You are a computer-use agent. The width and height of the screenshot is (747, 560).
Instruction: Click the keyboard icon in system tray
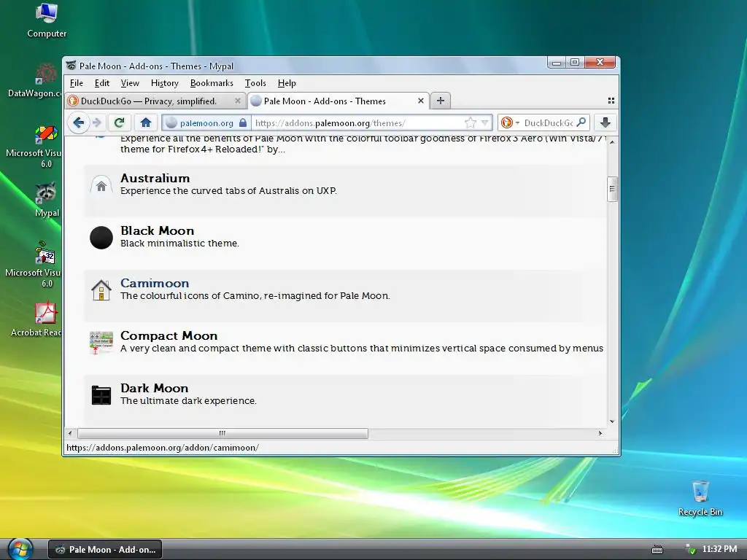[x=657, y=550]
